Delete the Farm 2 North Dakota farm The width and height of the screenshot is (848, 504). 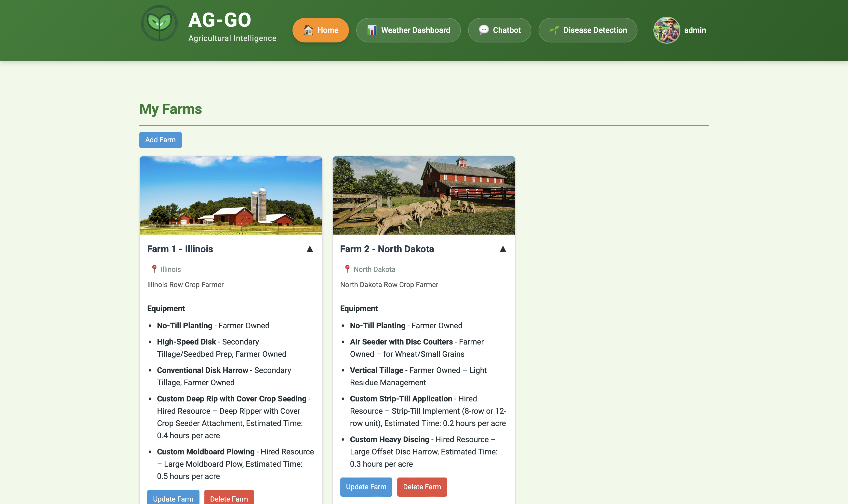pyautogui.click(x=422, y=487)
